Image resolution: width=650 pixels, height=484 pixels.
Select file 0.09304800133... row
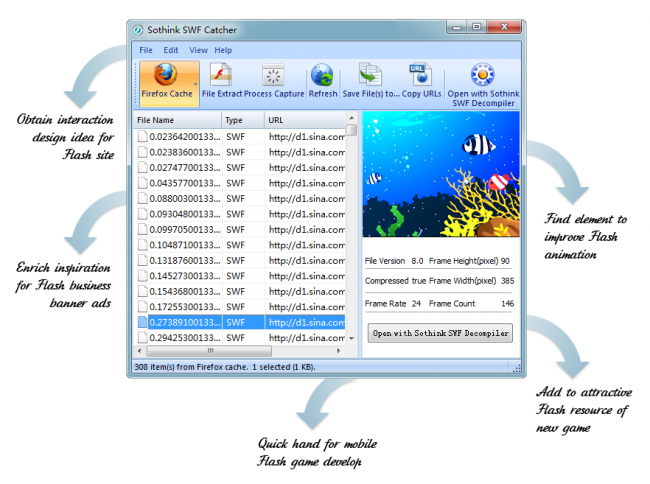[x=240, y=214]
